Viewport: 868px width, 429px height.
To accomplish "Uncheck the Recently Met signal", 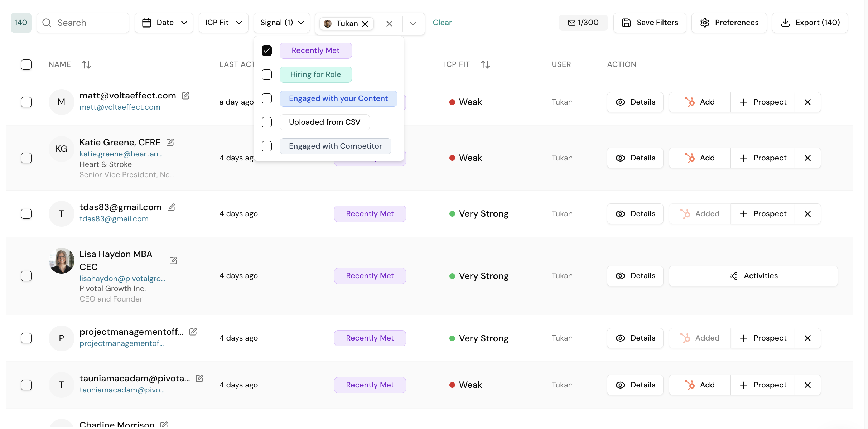I will [x=267, y=50].
